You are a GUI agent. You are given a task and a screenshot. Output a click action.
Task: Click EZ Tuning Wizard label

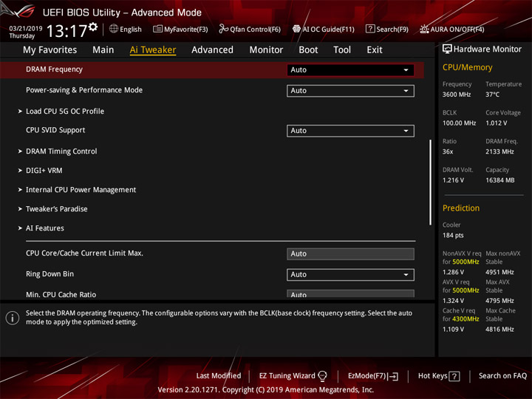[287, 376]
